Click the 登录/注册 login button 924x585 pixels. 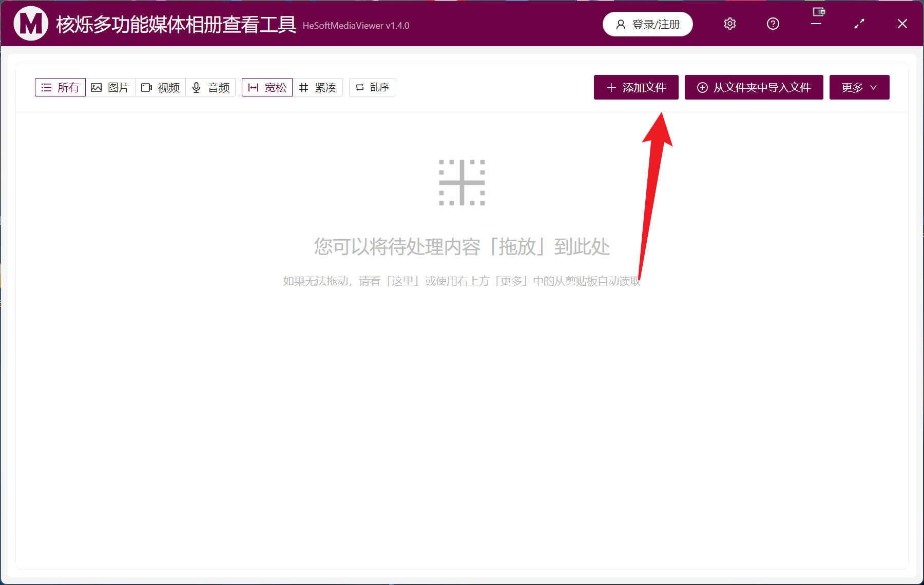(647, 24)
